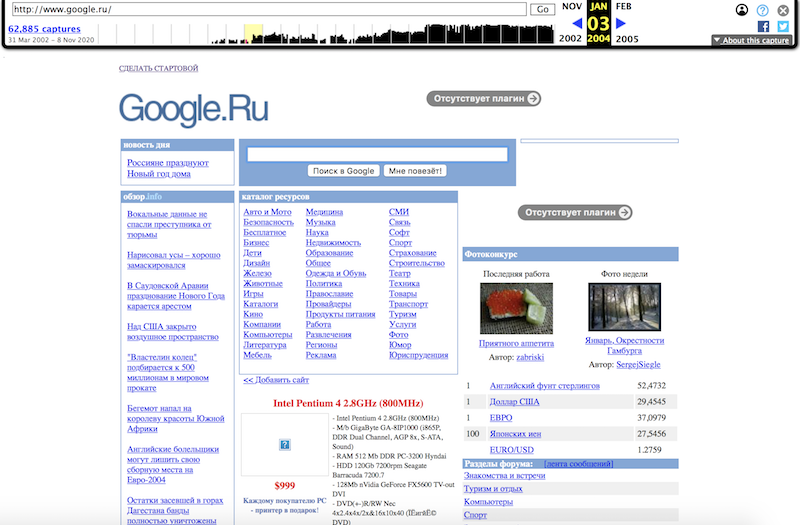Click the СДЕЛАТЬ СТАРТОВОЙ link
800x525 pixels.
pos(159,68)
